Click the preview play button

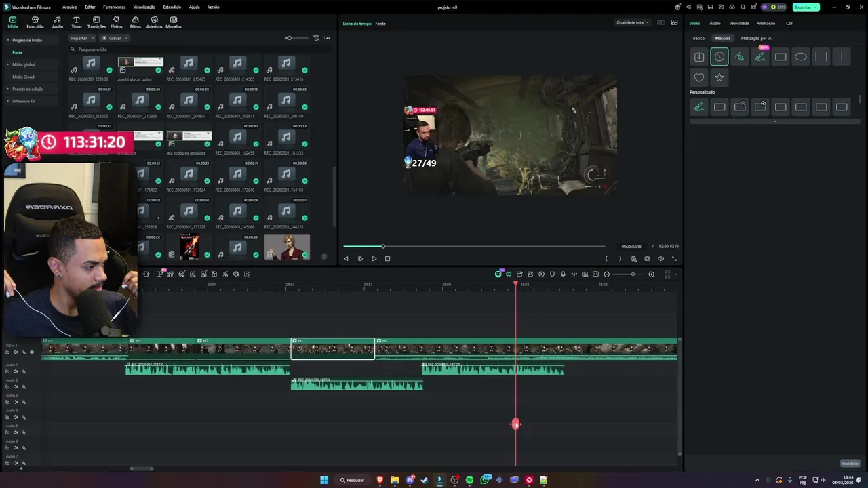pos(374,258)
